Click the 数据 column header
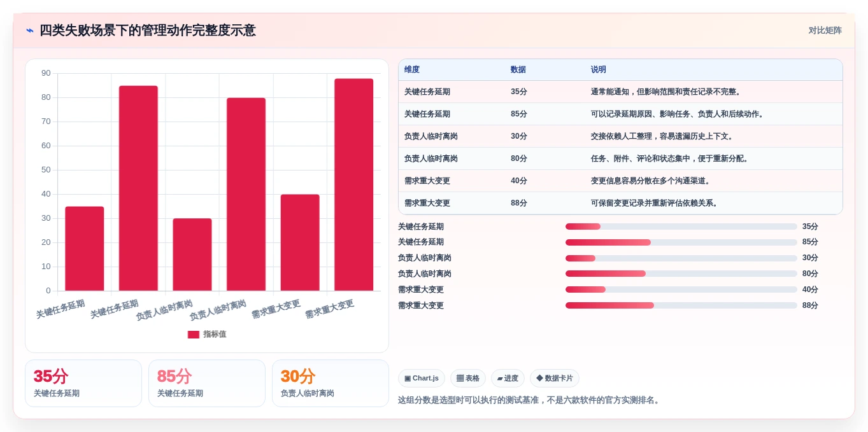Image resolution: width=868 pixels, height=432 pixels. click(x=518, y=70)
